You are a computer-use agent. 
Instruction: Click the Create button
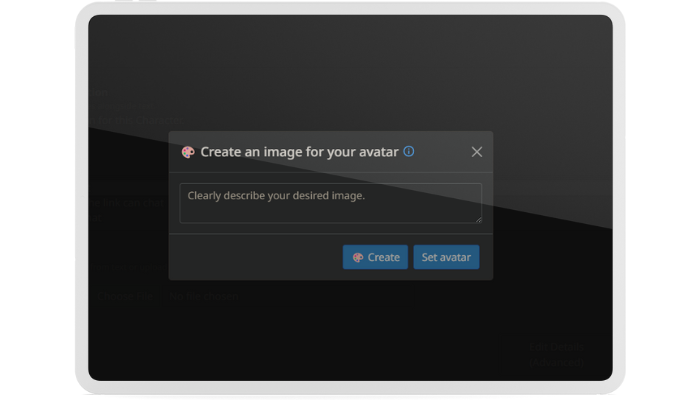pyautogui.click(x=375, y=257)
